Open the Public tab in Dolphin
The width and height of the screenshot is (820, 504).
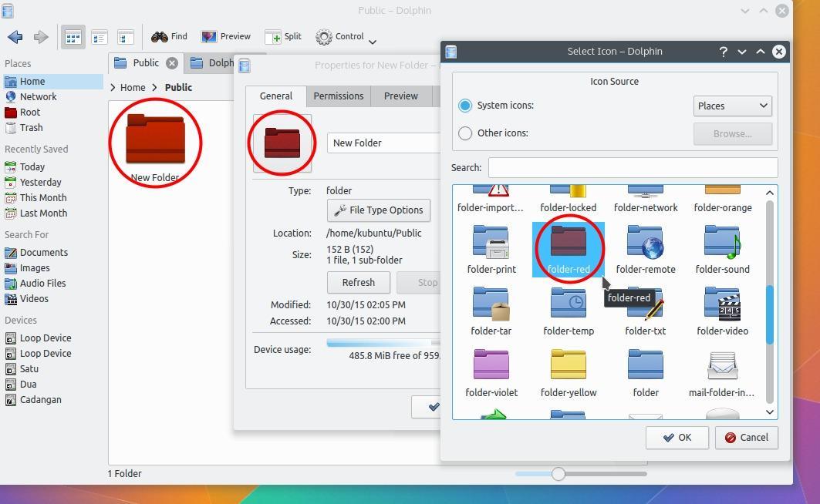tap(144, 62)
